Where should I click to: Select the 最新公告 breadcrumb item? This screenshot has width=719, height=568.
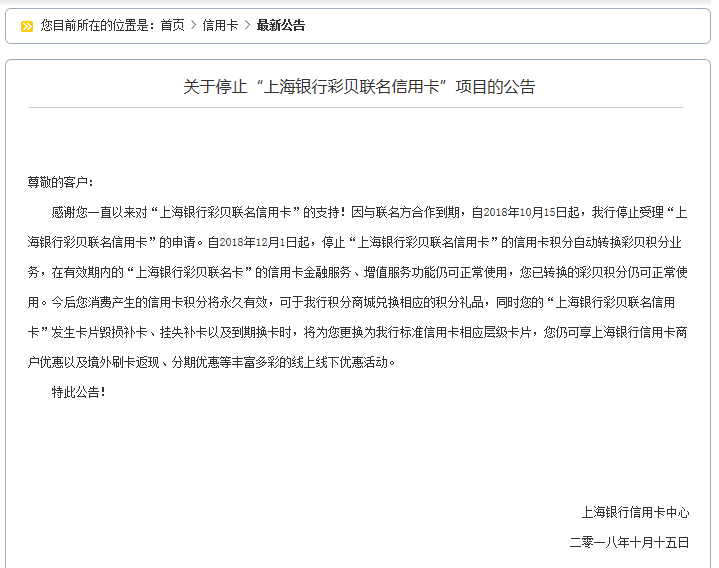click(281, 26)
